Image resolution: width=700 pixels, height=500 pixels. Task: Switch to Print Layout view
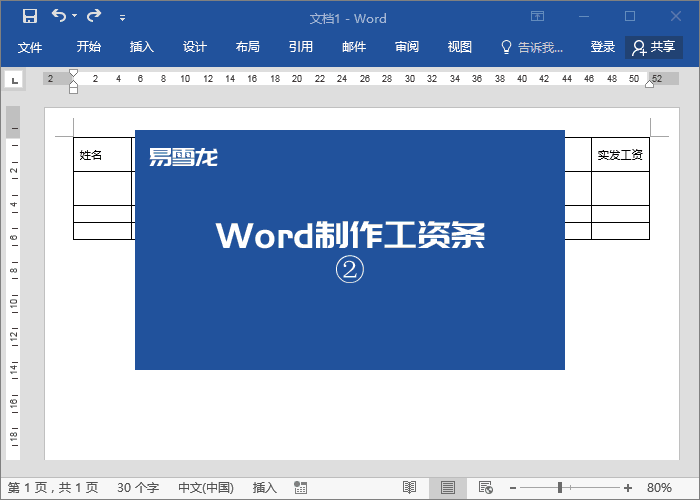click(448, 488)
